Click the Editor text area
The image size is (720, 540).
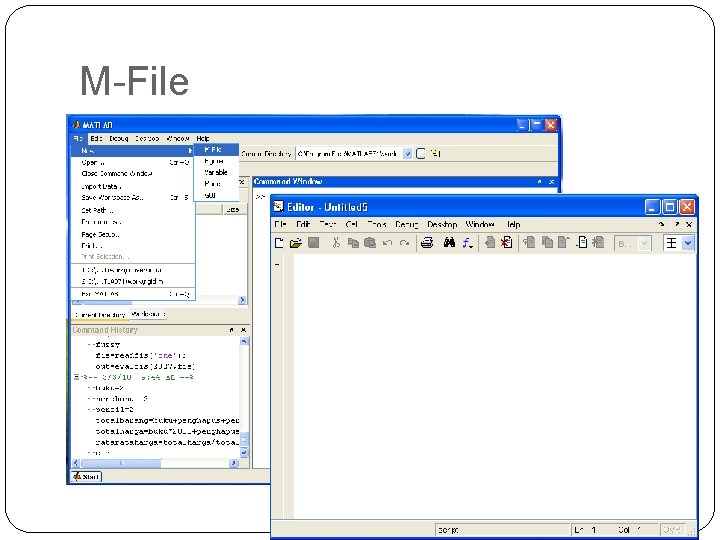[495, 386]
